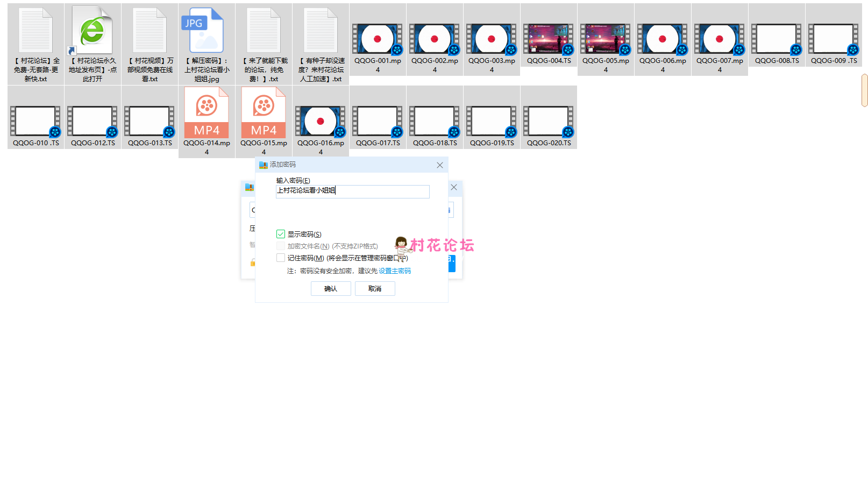Open the QQOG-001.mp4 video file
Screen dimensions: 868x497
pos(378,40)
